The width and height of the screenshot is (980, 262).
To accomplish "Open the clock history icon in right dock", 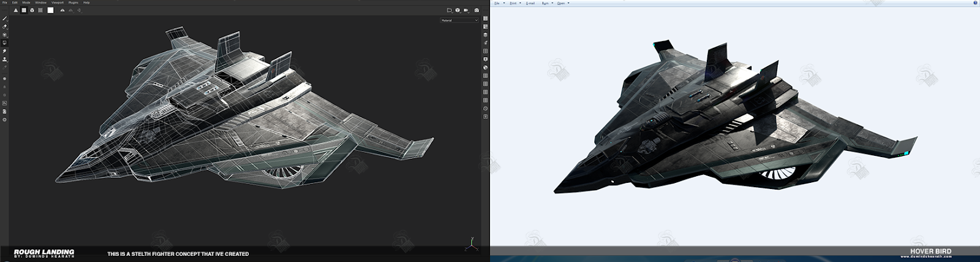I will pyautogui.click(x=485, y=109).
